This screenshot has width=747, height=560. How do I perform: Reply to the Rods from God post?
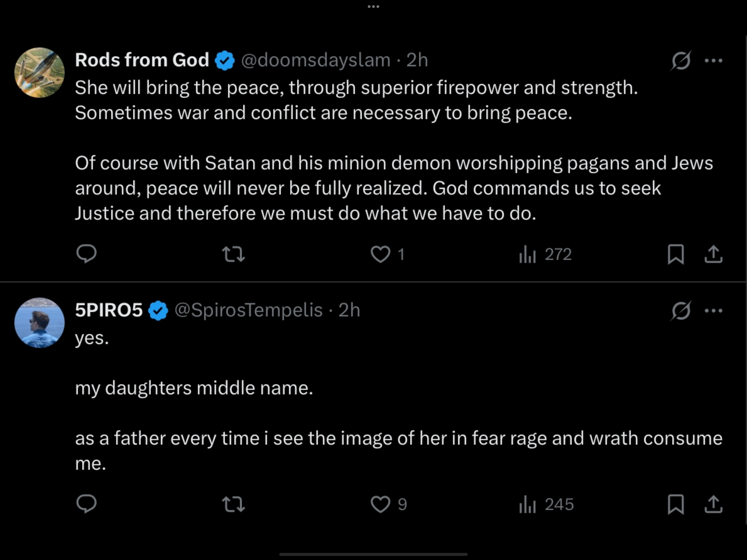[x=86, y=254]
